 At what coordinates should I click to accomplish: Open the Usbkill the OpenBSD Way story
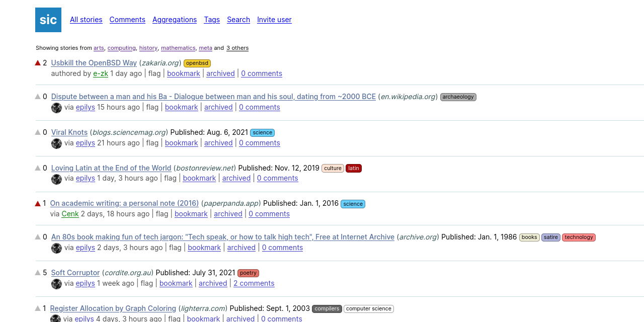point(94,63)
